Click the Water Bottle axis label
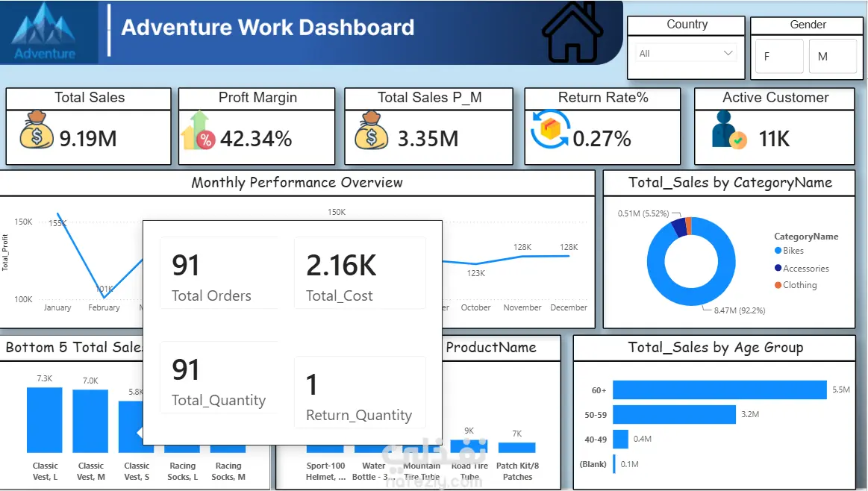The image size is (868, 491). pyautogui.click(x=374, y=471)
